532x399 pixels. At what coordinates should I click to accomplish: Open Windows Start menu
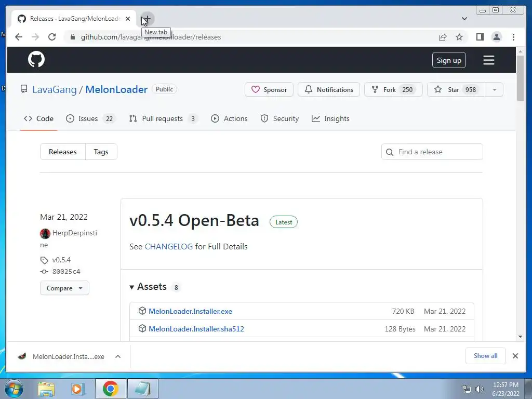point(14,389)
